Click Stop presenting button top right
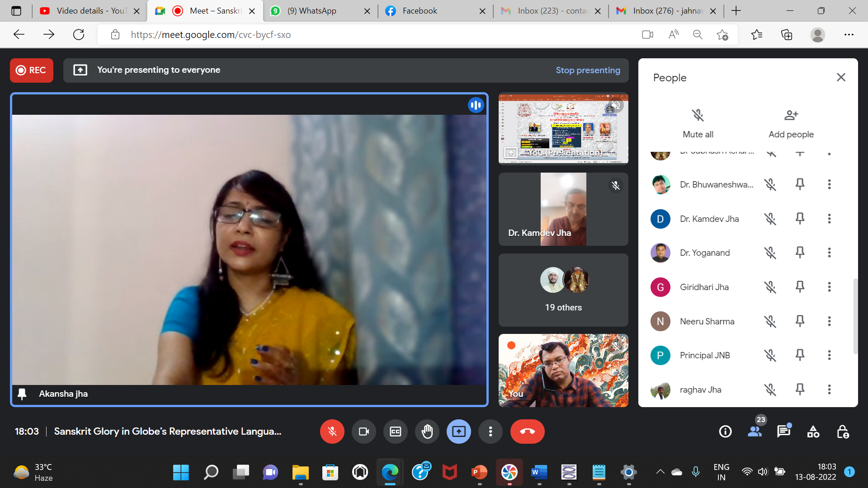868x488 pixels. tap(588, 70)
